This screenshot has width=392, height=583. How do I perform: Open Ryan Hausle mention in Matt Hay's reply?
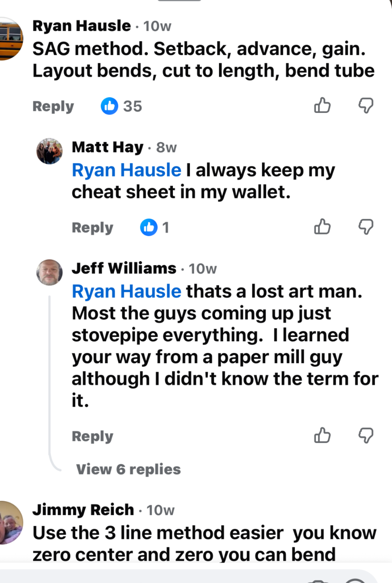click(x=126, y=170)
